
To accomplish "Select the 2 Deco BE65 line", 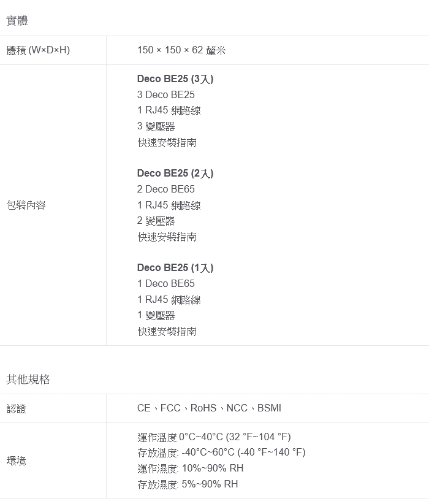I will [166, 189].
